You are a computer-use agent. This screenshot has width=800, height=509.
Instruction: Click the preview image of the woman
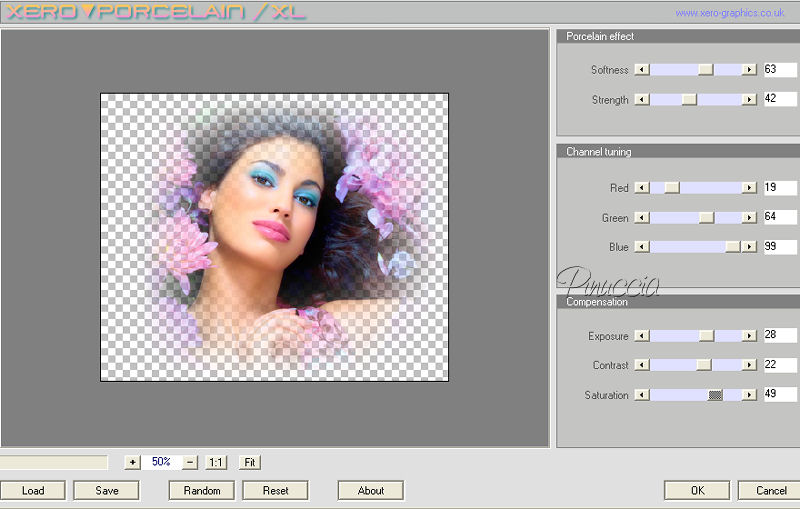(274, 237)
